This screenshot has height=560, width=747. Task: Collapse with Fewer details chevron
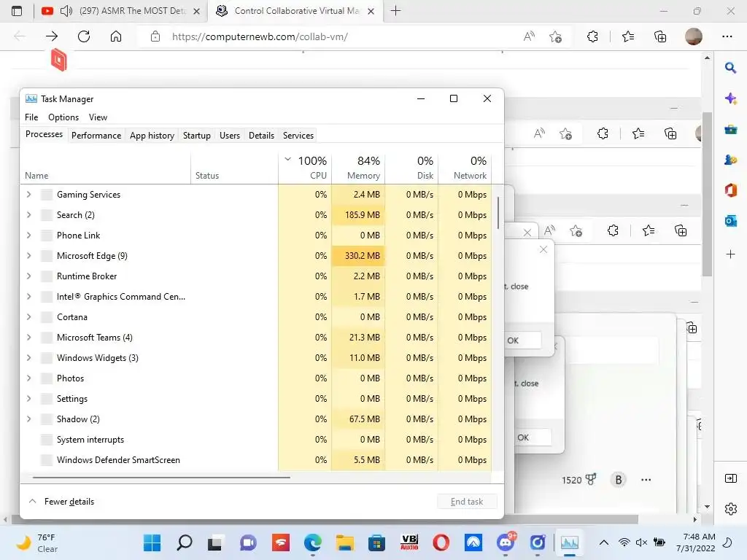[x=32, y=501]
